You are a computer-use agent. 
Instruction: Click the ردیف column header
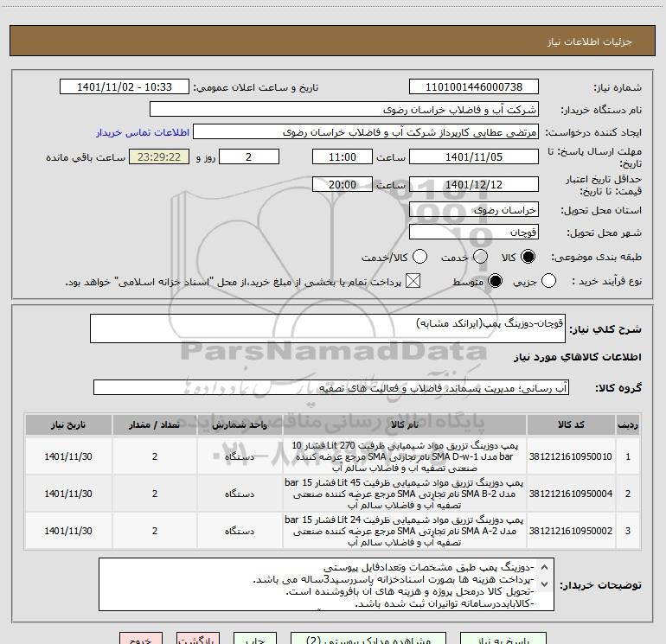[628, 425]
